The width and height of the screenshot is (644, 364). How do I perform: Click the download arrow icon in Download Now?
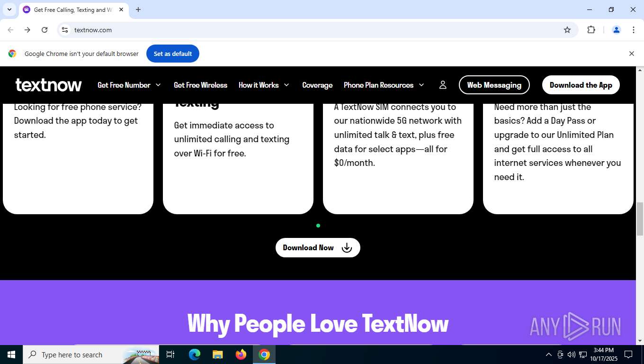click(x=347, y=247)
